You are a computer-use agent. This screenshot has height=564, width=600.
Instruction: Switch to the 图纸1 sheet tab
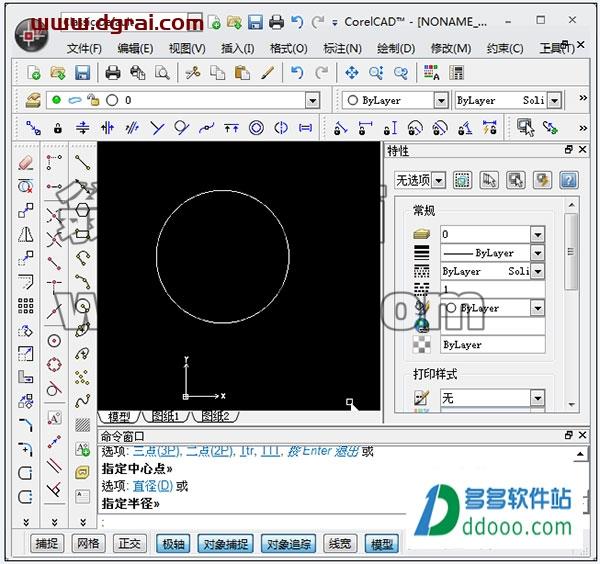(165, 417)
